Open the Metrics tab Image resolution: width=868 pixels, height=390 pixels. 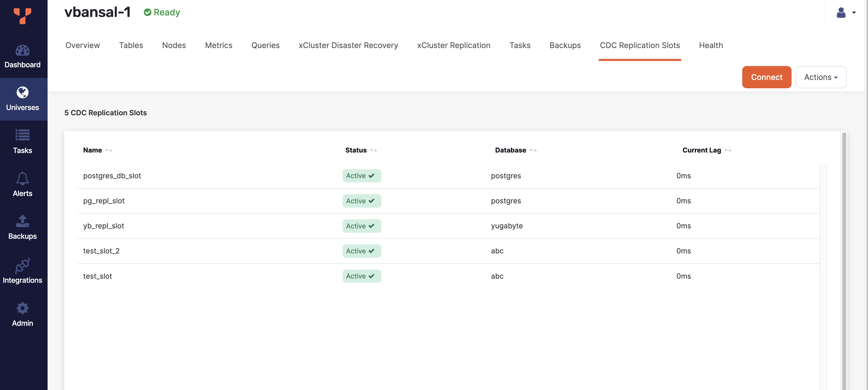(x=218, y=45)
